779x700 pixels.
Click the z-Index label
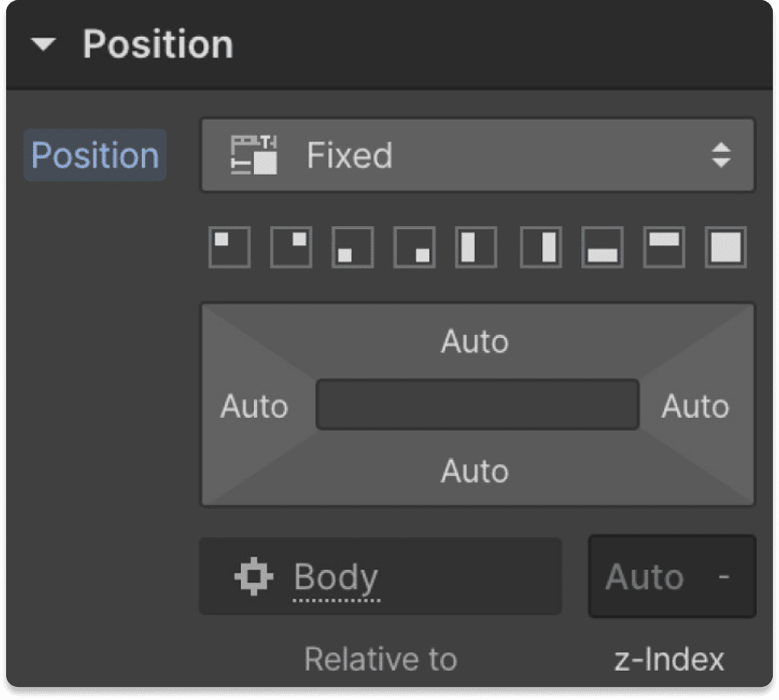point(670,658)
